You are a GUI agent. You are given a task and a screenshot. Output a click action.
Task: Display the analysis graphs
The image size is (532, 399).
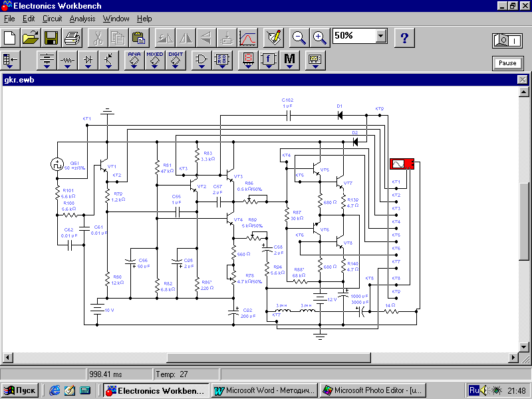pyautogui.click(x=247, y=37)
